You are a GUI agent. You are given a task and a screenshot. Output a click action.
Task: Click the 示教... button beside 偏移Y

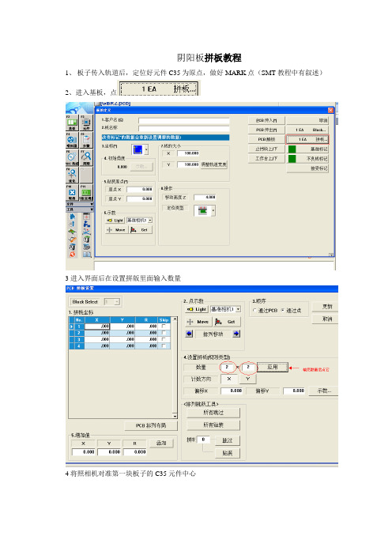pyautogui.click(x=323, y=391)
